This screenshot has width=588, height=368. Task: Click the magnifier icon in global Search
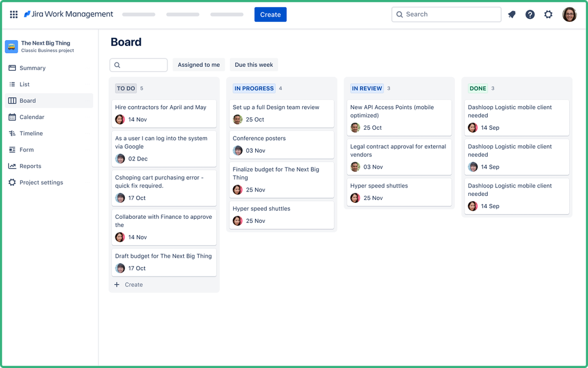(399, 14)
